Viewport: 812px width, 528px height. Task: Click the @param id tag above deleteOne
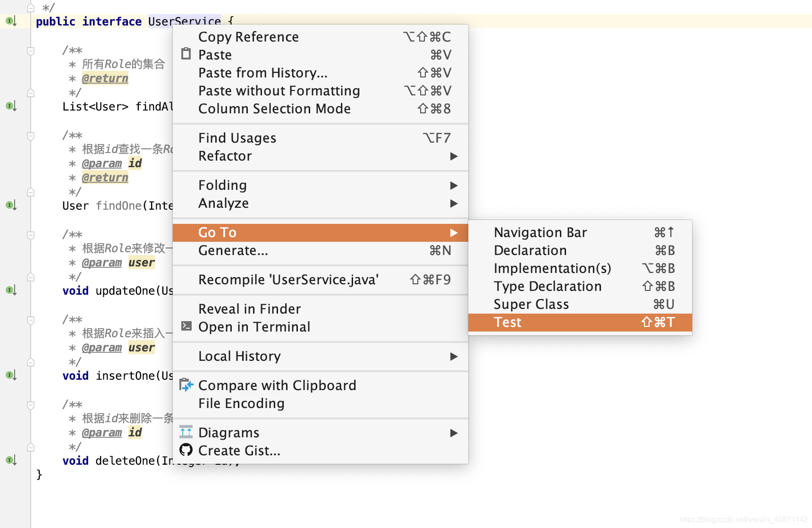coord(112,433)
